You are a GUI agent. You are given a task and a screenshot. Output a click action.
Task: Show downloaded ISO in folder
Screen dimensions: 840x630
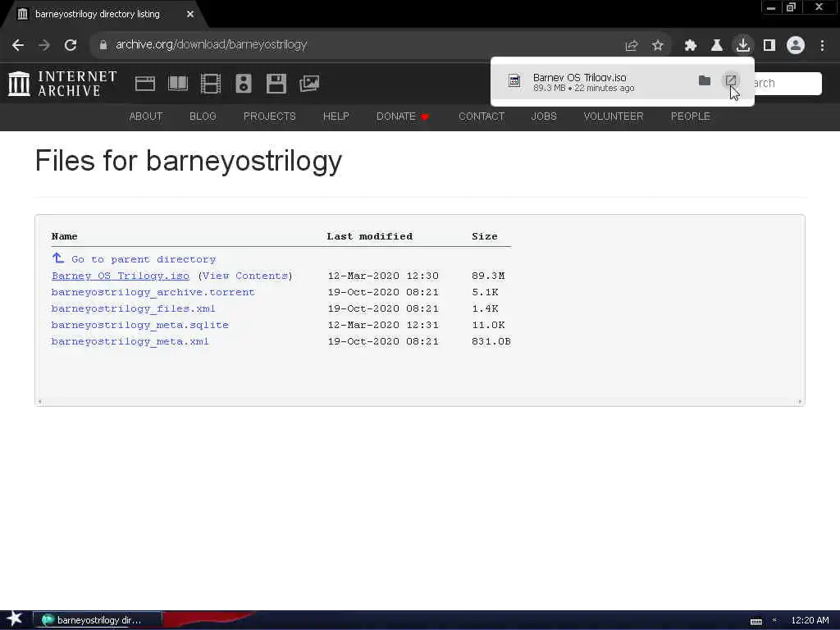(x=705, y=81)
